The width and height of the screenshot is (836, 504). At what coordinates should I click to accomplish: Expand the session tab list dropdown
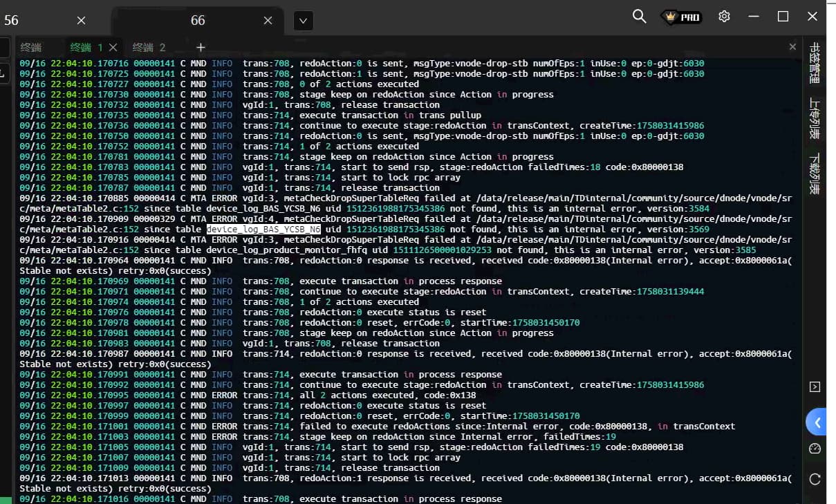click(x=303, y=21)
